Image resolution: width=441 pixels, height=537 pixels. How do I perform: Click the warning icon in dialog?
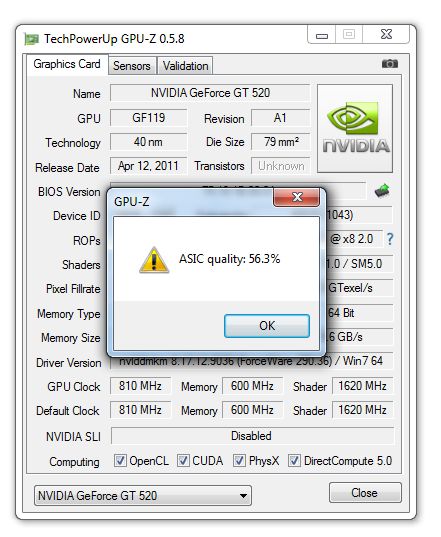tap(154, 260)
